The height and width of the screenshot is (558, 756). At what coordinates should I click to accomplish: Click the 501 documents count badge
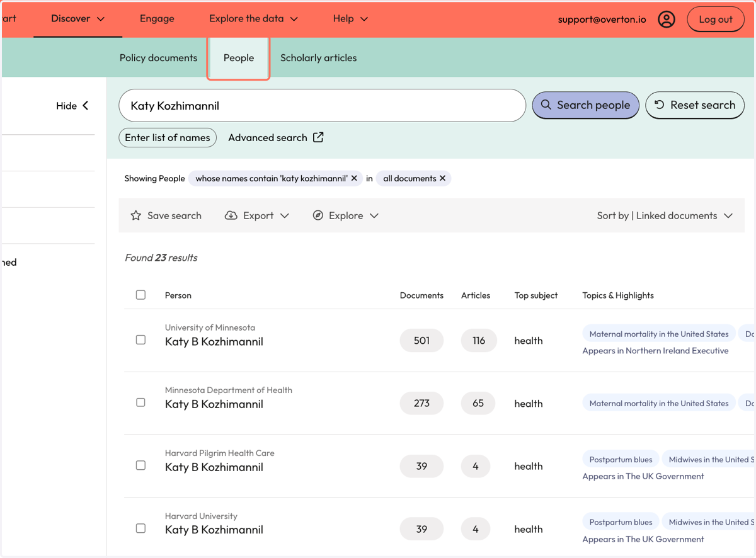tap(421, 340)
